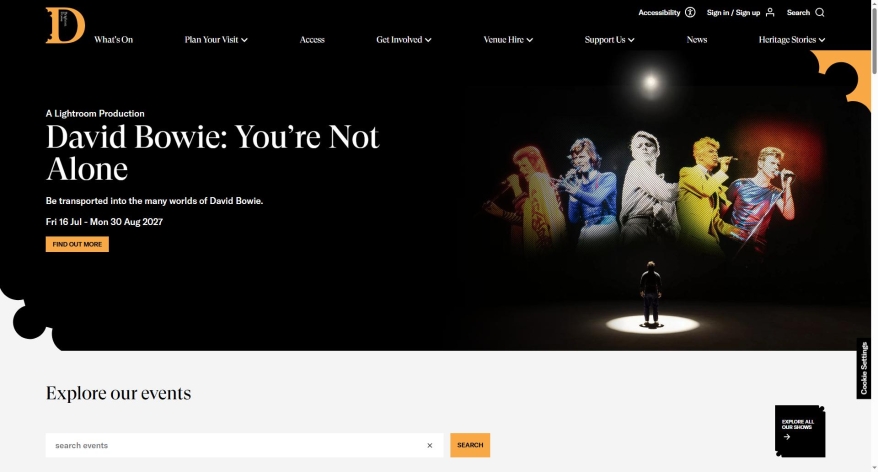The width and height of the screenshot is (878, 472).
Task: Go to the Access page
Action: [312, 40]
